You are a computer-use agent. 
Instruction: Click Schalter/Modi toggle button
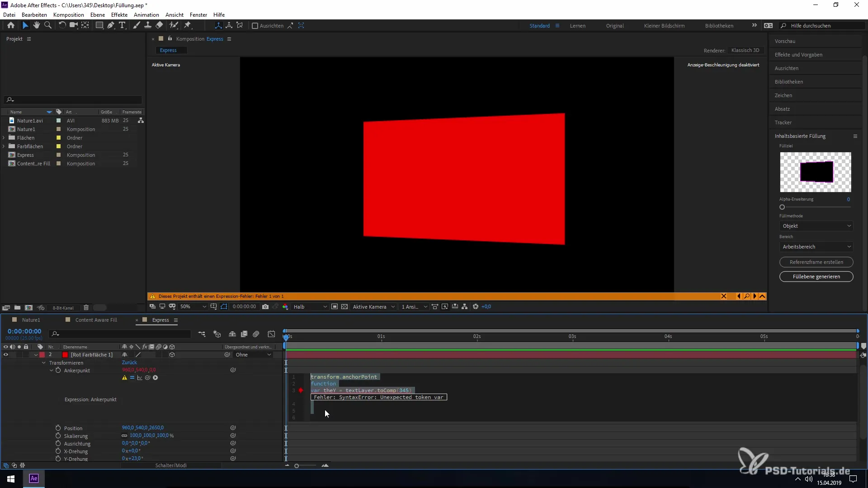click(171, 465)
